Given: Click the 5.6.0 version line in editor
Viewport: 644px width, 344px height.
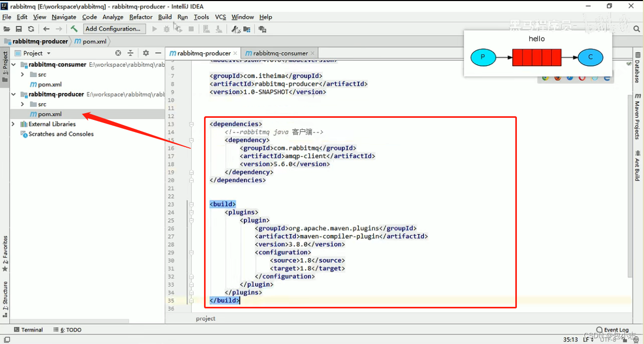Looking at the screenshot, I should [x=285, y=164].
